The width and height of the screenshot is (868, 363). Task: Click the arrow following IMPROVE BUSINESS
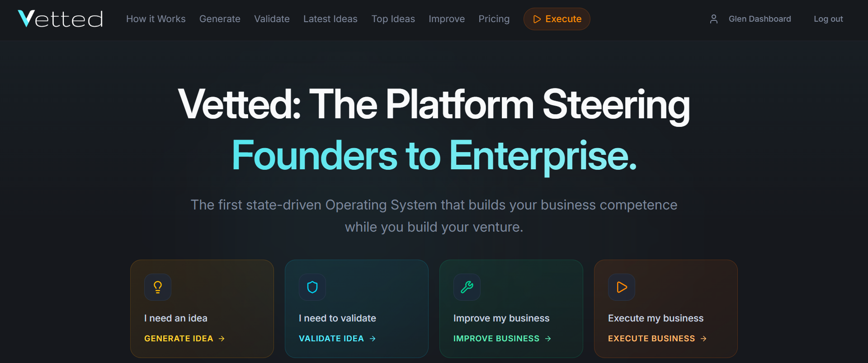[548, 339]
